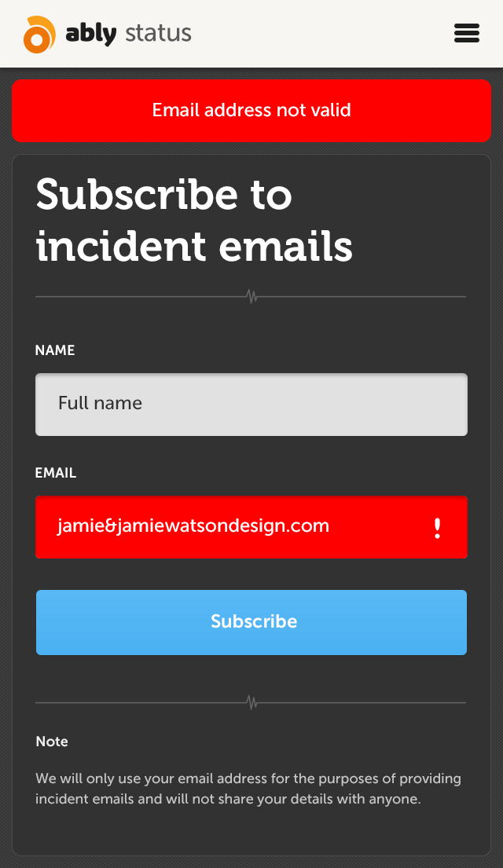Screen dimensions: 503x868
Task: Click the "Subscribe to" heading line
Action: [163, 195]
